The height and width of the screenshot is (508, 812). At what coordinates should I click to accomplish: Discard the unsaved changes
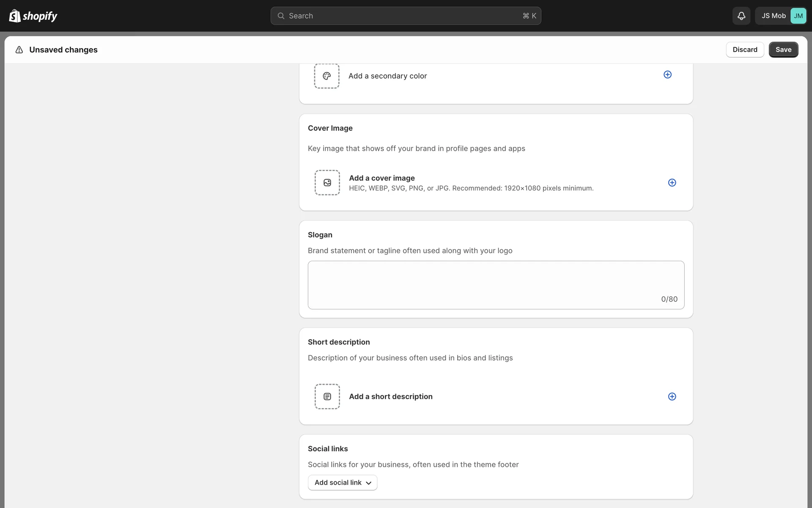tap(744, 50)
